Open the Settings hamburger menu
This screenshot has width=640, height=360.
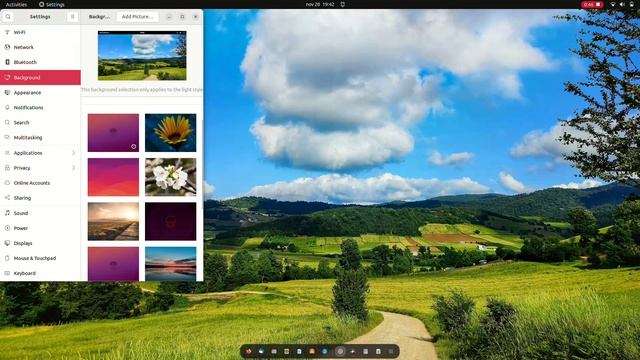coord(72,17)
